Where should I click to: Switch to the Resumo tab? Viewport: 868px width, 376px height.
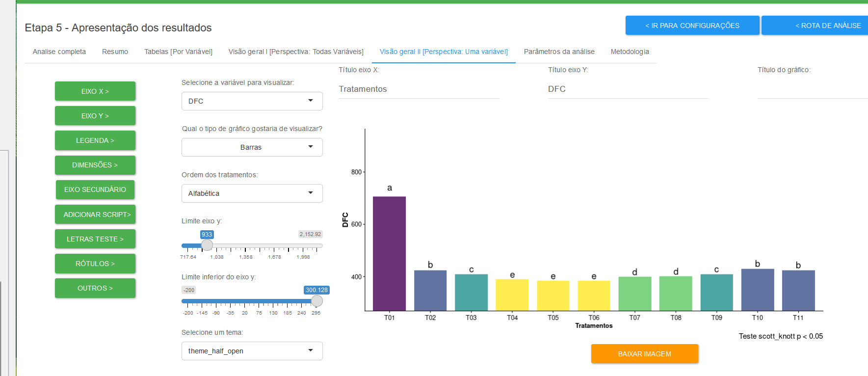click(x=115, y=52)
